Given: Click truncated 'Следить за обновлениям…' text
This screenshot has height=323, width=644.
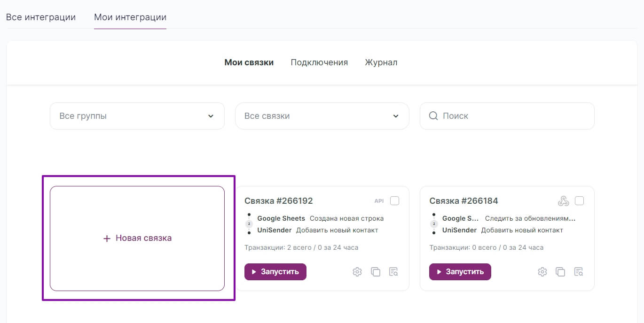Looking at the screenshot, I should click(x=530, y=218).
